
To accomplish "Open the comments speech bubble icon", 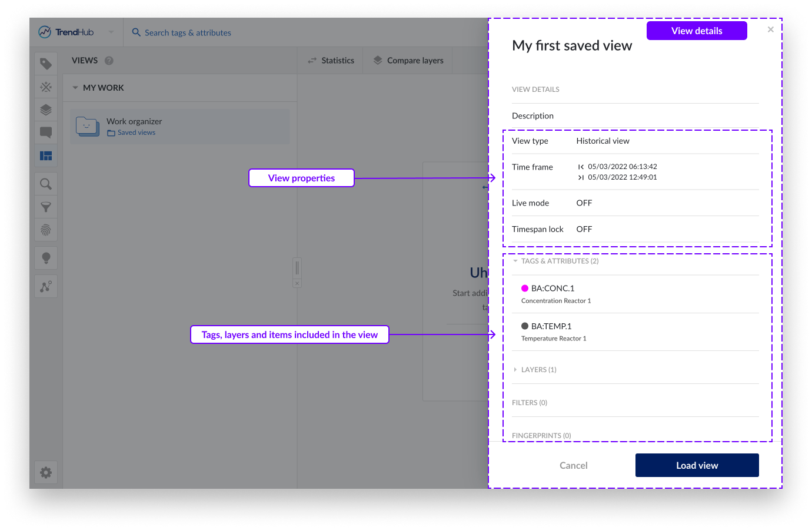I will click(x=46, y=132).
